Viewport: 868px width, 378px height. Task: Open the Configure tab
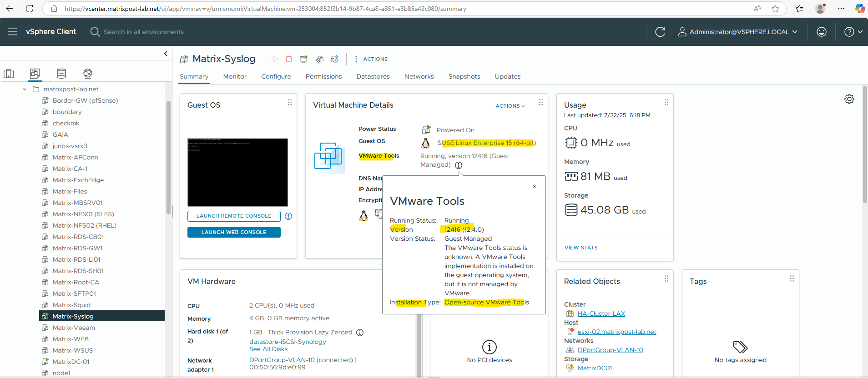276,76
